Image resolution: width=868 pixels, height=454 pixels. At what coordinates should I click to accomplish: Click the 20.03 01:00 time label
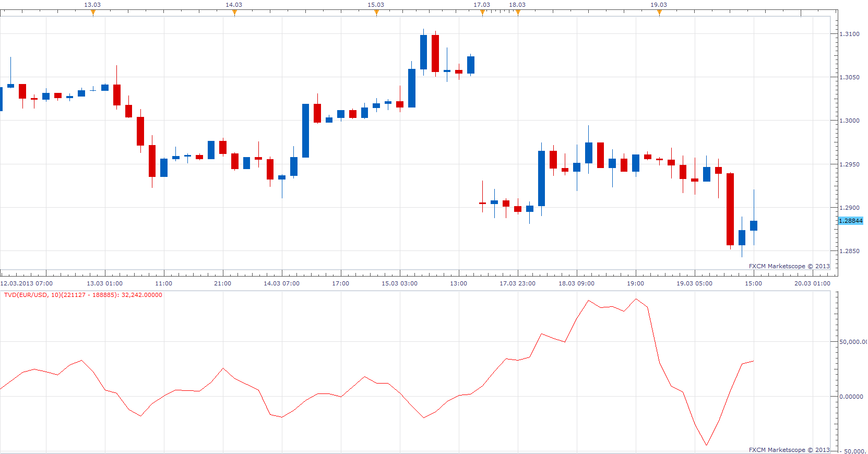click(812, 283)
